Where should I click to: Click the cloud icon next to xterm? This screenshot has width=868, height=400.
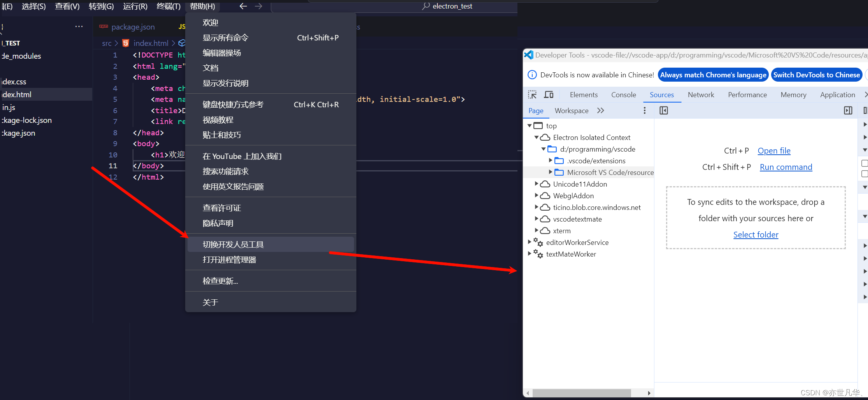coord(545,231)
